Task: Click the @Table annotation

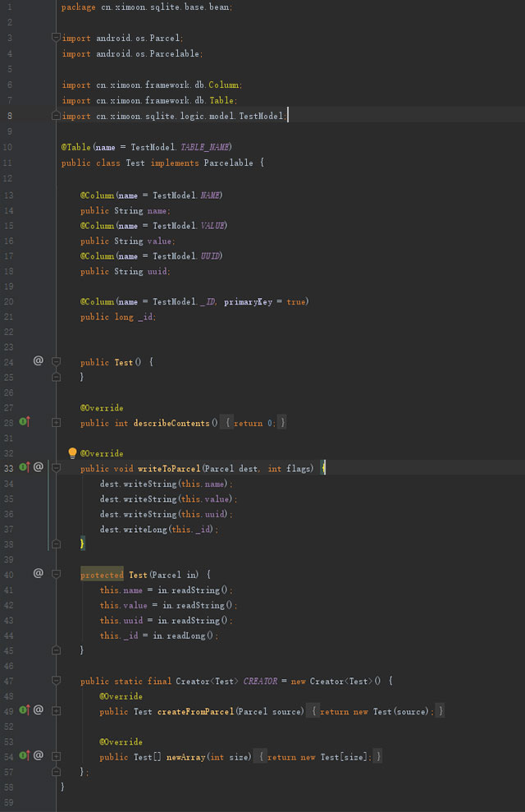Action: click(76, 147)
